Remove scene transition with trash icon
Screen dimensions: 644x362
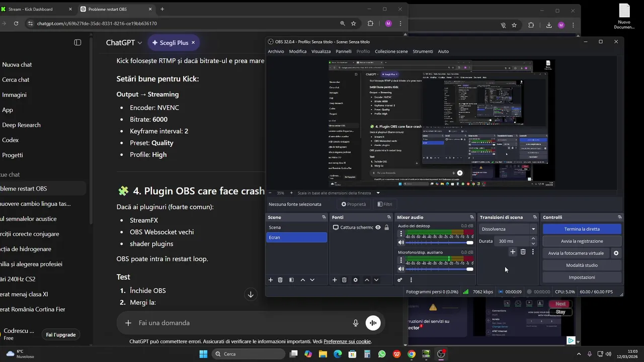pyautogui.click(x=523, y=252)
